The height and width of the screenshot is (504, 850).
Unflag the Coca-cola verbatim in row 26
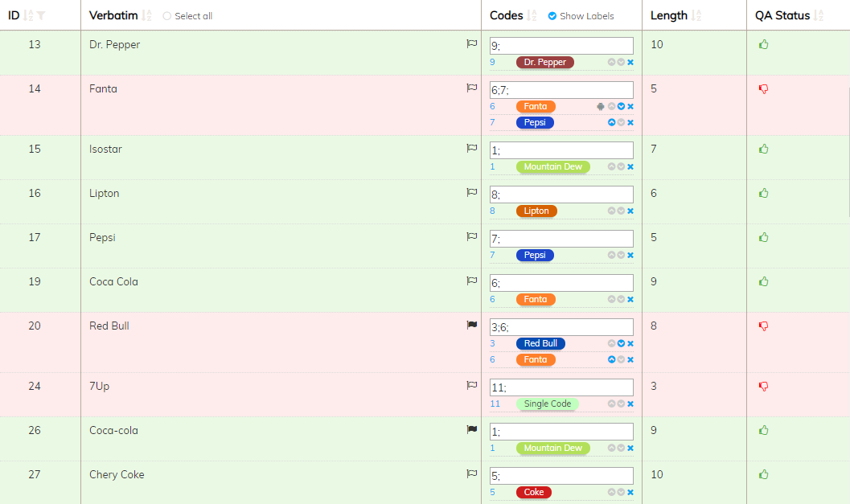coord(472,429)
